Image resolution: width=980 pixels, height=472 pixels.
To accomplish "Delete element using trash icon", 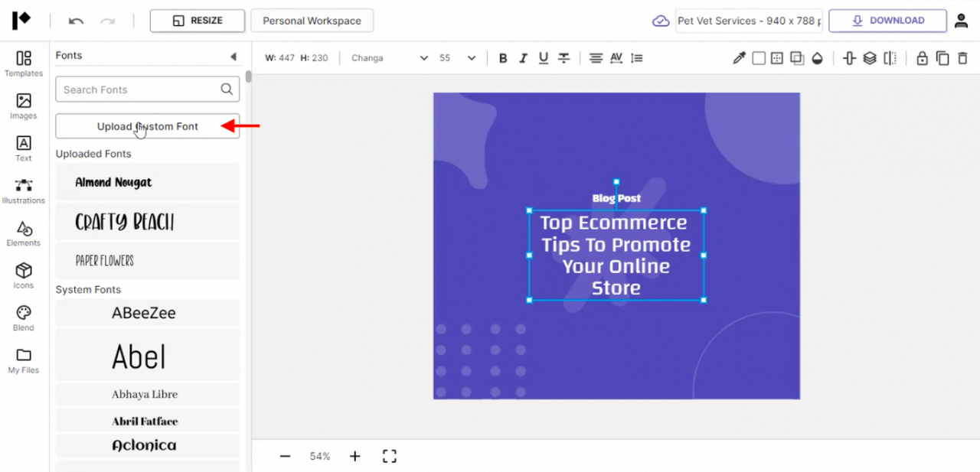I will click(963, 58).
